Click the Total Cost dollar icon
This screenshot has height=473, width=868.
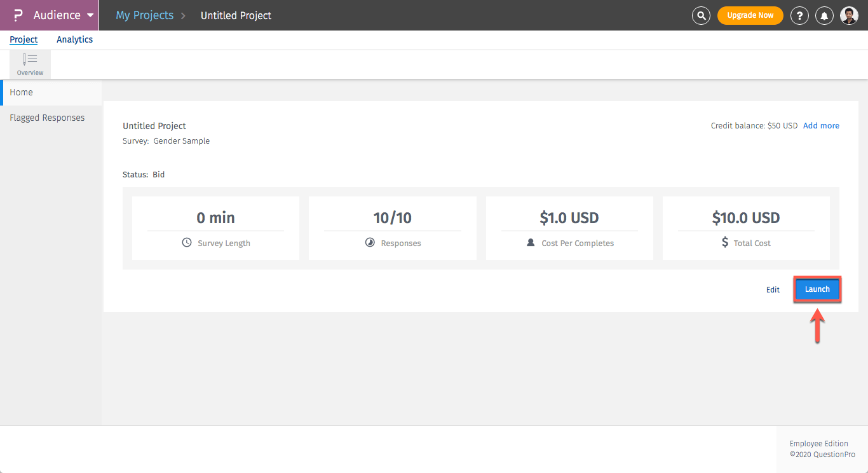[x=725, y=242]
